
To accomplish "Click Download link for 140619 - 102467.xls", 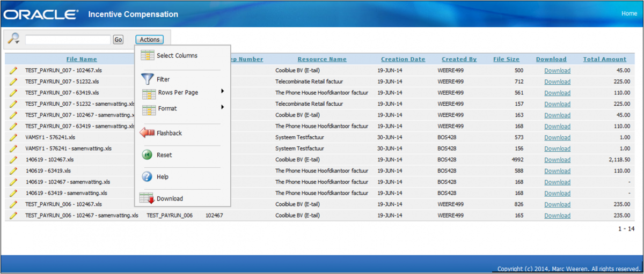I will point(557,160).
